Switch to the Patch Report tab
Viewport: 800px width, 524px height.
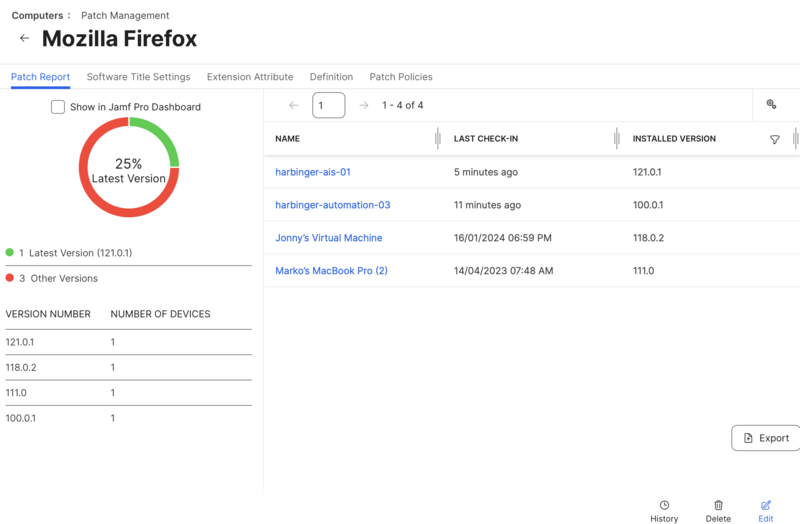40,77
